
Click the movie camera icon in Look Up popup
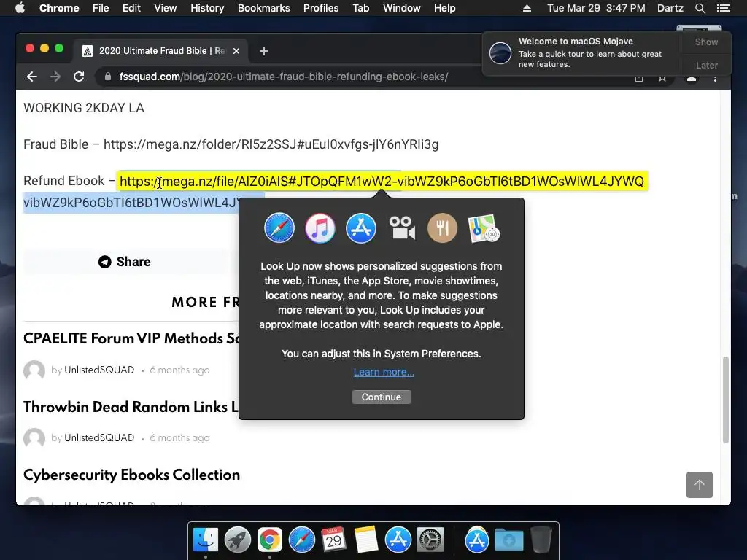[402, 228]
